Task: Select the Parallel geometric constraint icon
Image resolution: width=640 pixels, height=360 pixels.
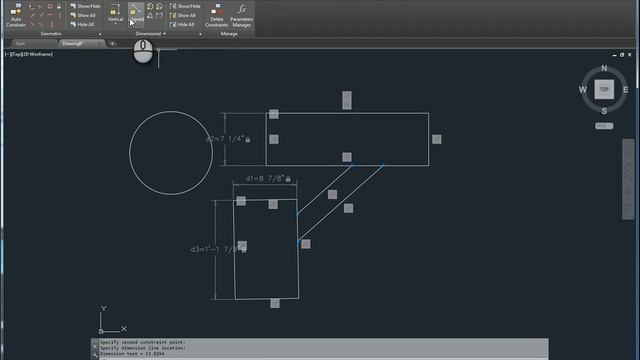Action: pos(32,16)
